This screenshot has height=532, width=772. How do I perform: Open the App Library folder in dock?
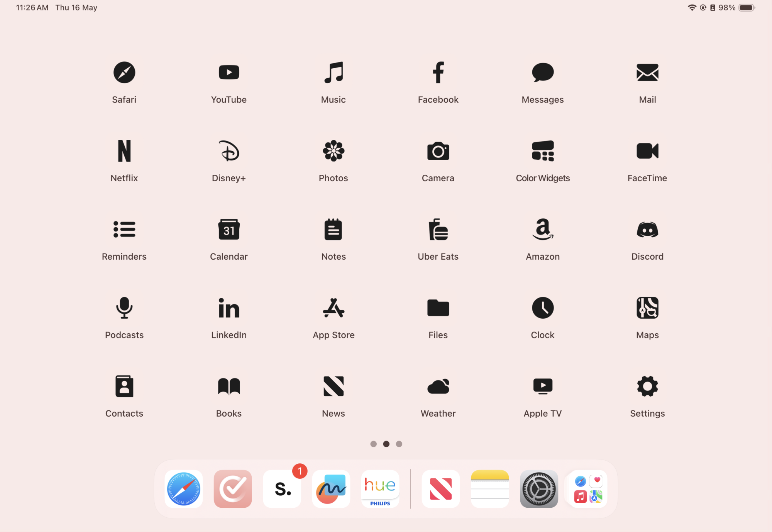(x=588, y=489)
